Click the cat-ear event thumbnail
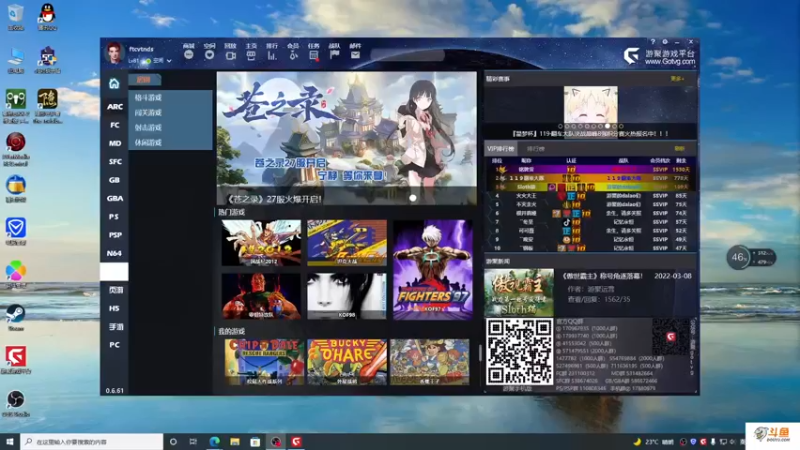This screenshot has height=450, width=800. [590, 105]
